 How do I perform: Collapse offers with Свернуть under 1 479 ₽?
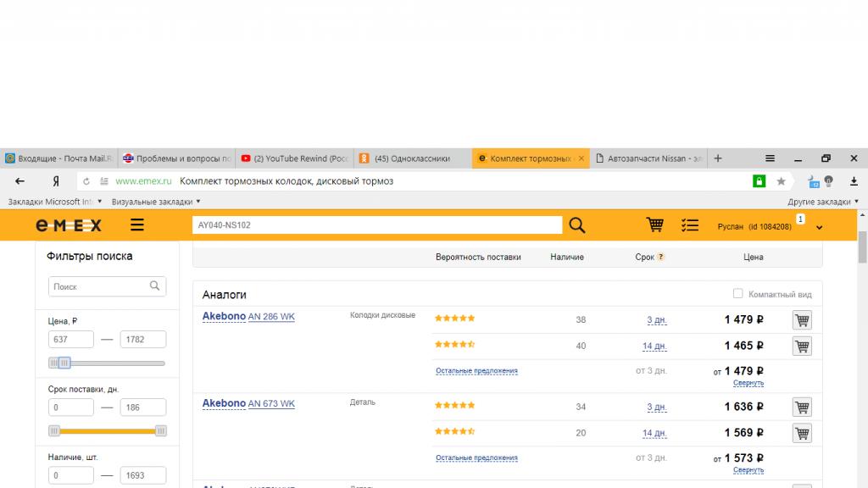tap(748, 383)
